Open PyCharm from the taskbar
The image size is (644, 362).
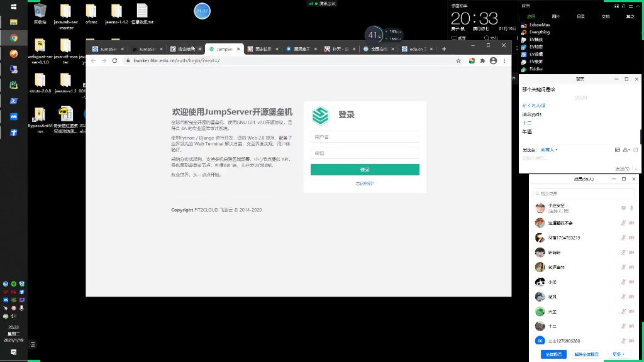pyautogui.click(x=14, y=85)
